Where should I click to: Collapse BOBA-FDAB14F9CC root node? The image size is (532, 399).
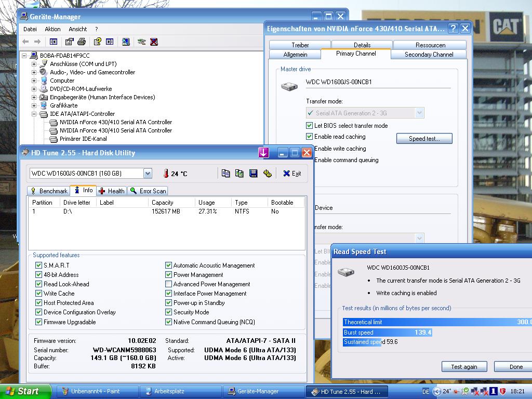point(24,56)
